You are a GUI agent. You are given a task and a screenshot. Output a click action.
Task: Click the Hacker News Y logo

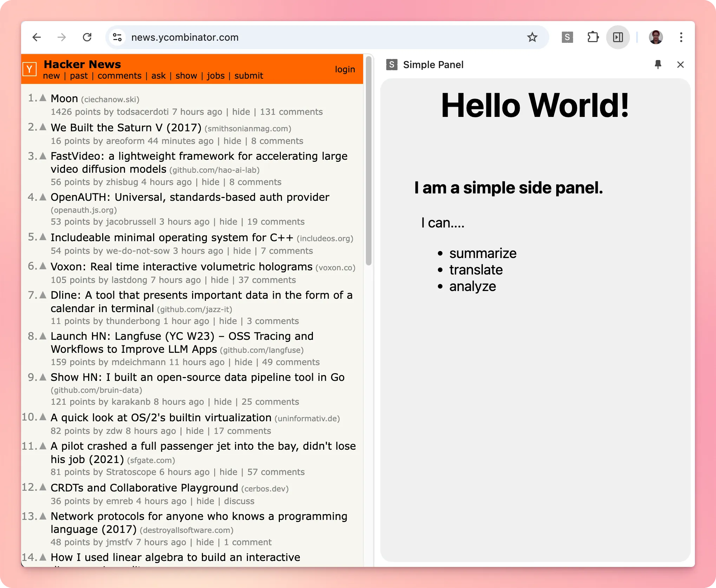pos(30,69)
